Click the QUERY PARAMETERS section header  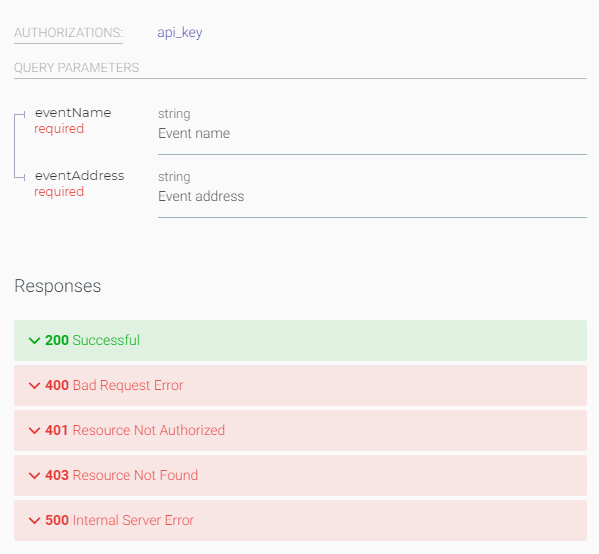click(x=76, y=68)
